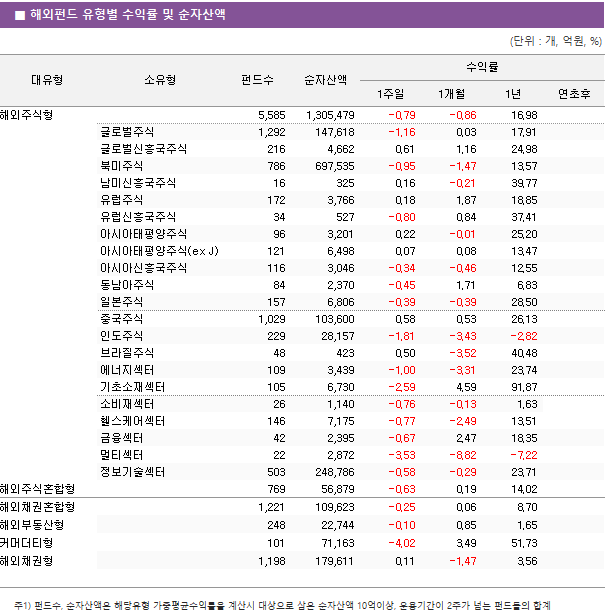Click net assets '179,611' for 해외채권형
613x613 pixels.
pyautogui.click(x=335, y=561)
